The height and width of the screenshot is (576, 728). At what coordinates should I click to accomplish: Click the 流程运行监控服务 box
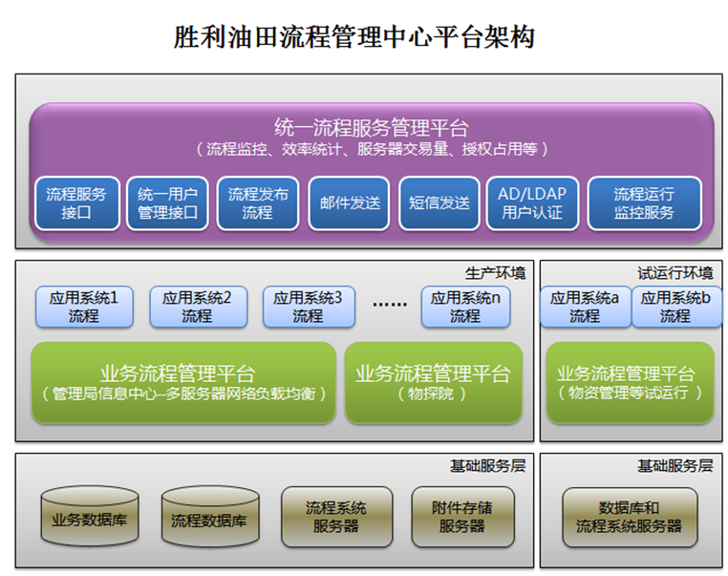(645, 203)
